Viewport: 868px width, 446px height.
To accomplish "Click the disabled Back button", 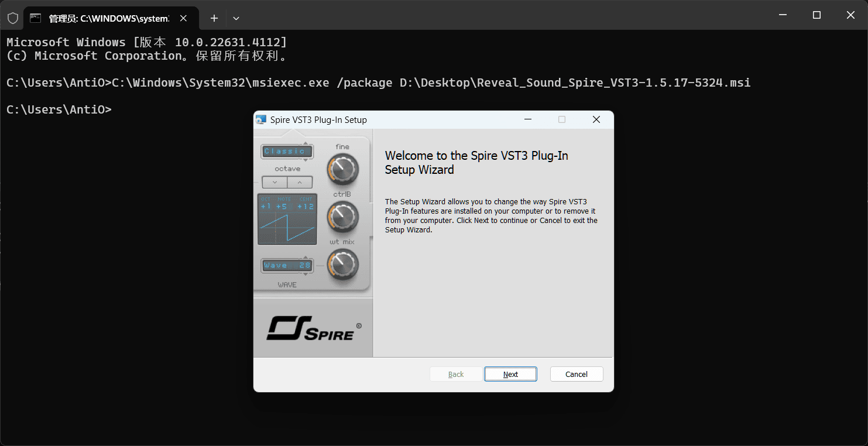I will pyautogui.click(x=456, y=374).
